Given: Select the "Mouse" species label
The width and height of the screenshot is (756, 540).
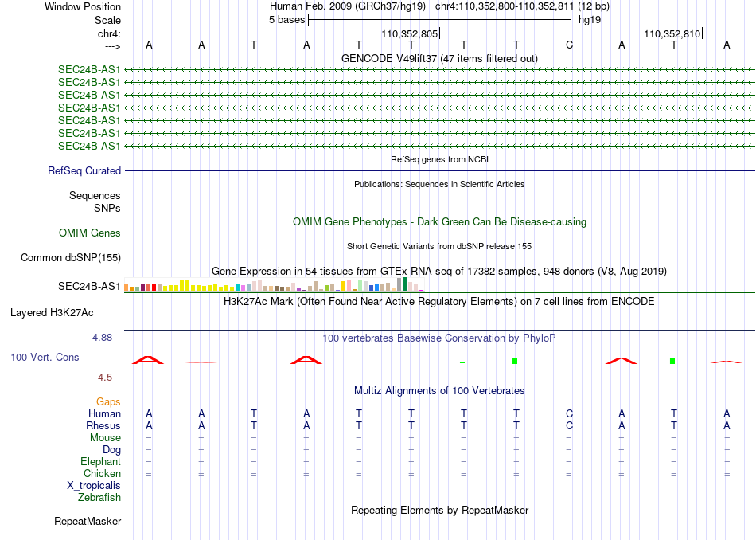Looking at the screenshot, I should (105, 438).
